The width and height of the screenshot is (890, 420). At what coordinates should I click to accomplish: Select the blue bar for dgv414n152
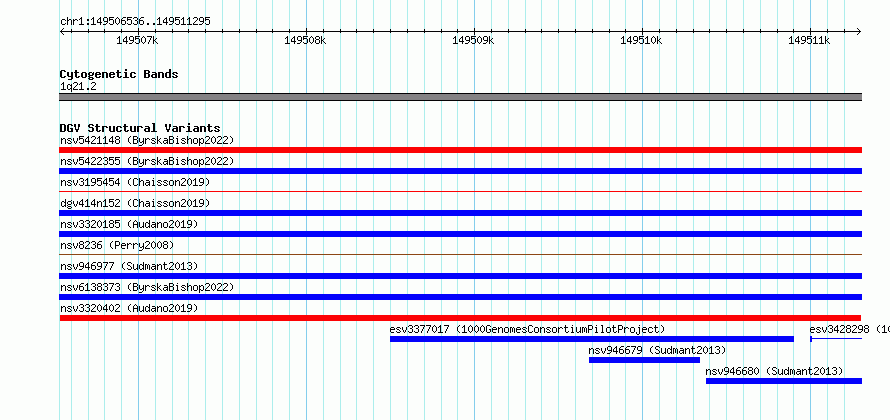pyautogui.click(x=461, y=213)
